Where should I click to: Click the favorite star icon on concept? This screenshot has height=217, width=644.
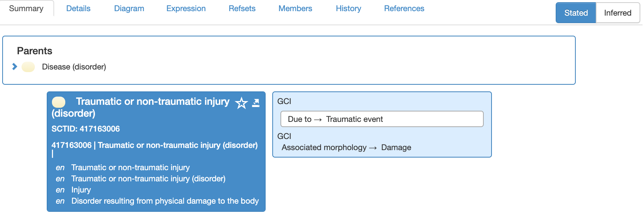click(x=241, y=103)
